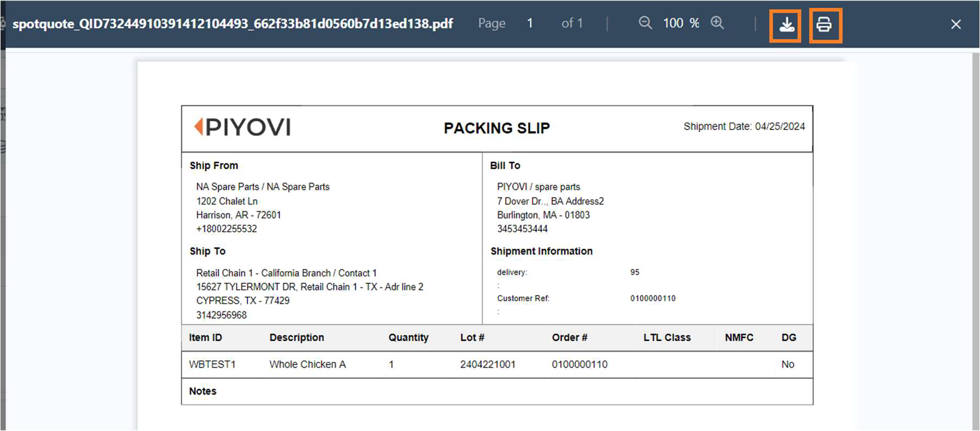Click the Lot # column header
The image size is (980, 431).
point(472,337)
